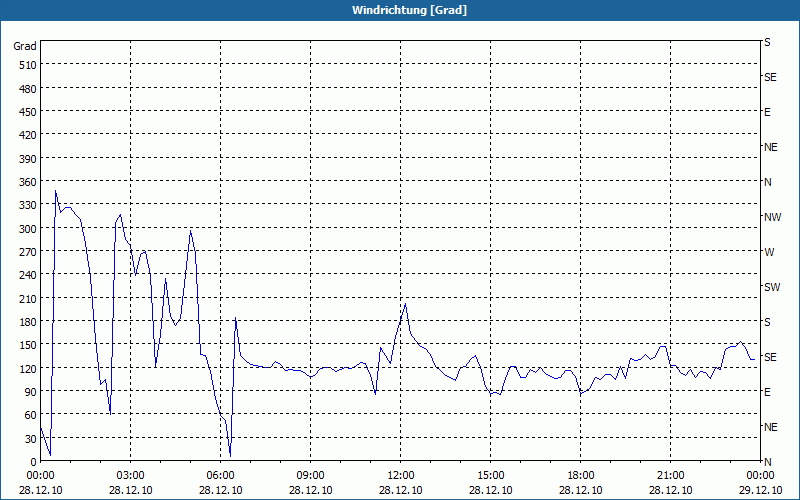
Task: Select the 240 degree axis label
Action: (x=28, y=275)
